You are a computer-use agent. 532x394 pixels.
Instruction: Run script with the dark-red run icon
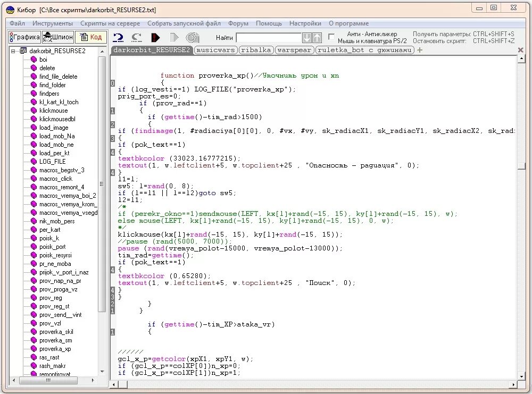coord(155,37)
